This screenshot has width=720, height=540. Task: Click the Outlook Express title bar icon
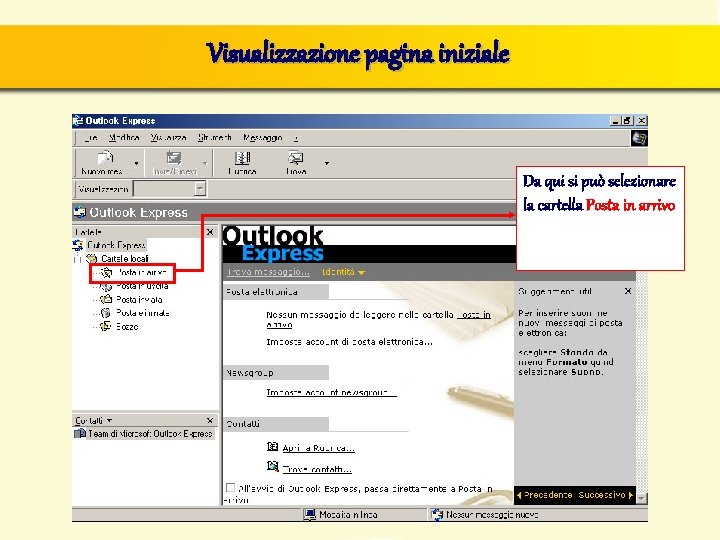click(78, 121)
